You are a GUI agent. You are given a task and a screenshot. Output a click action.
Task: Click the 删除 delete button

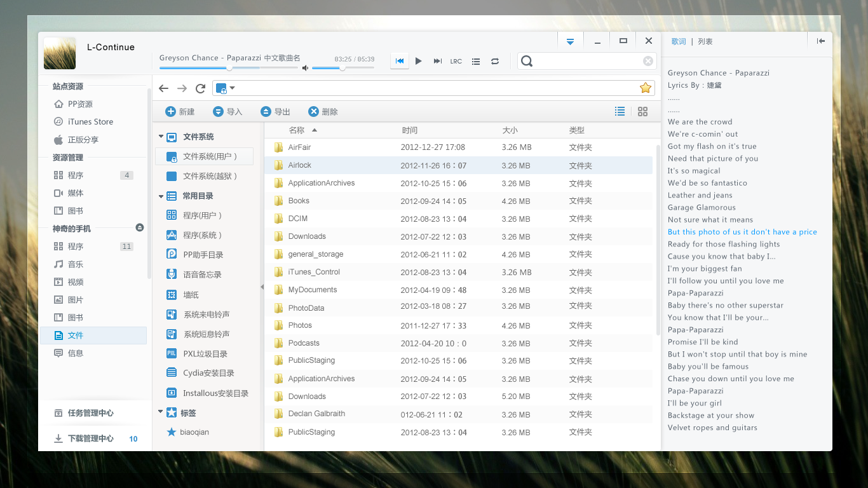click(323, 112)
